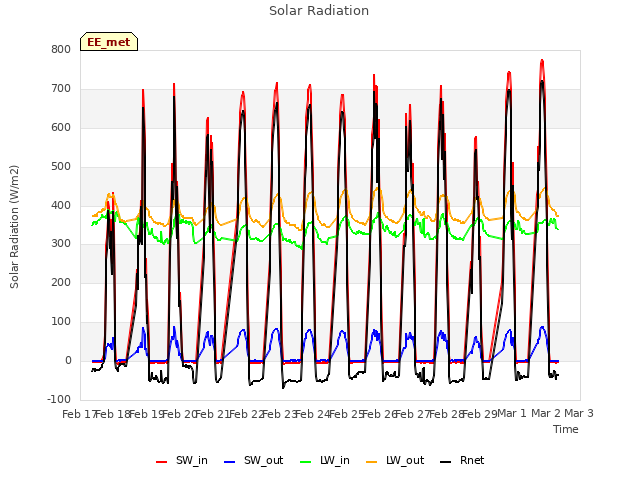Click the green LW_in legend color marker
This screenshot has height=480, width=640.
(x=306, y=462)
